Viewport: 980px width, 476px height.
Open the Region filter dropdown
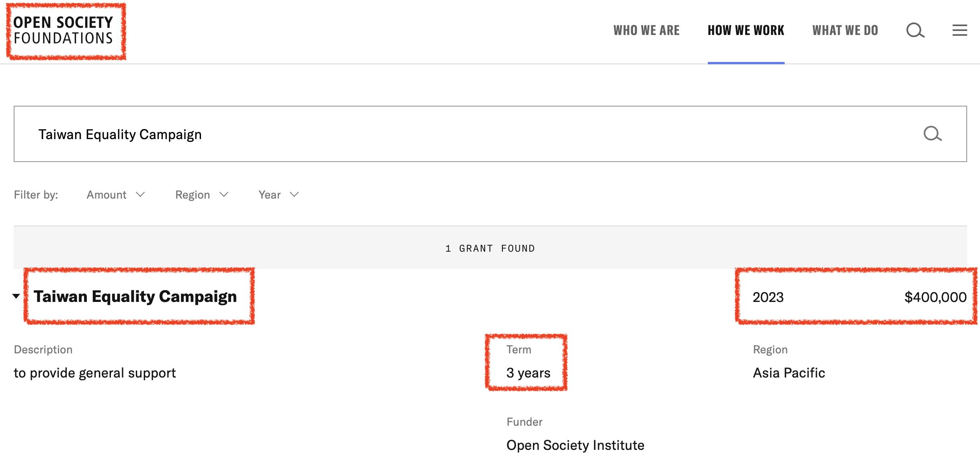(201, 195)
